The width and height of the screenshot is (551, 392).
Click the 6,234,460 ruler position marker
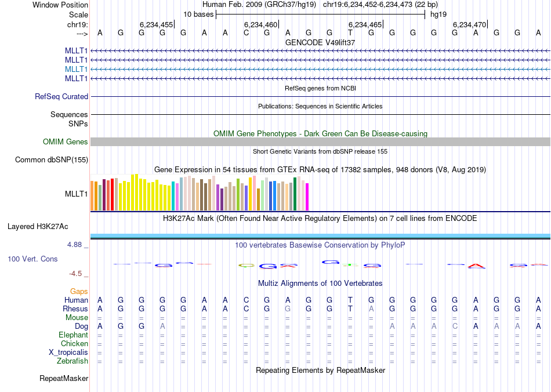click(261, 25)
